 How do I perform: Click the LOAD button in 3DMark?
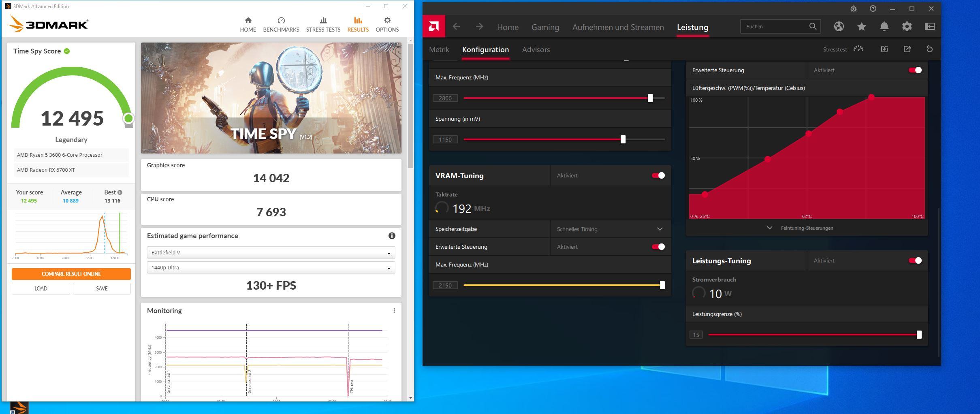pyautogui.click(x=41, y=288)
